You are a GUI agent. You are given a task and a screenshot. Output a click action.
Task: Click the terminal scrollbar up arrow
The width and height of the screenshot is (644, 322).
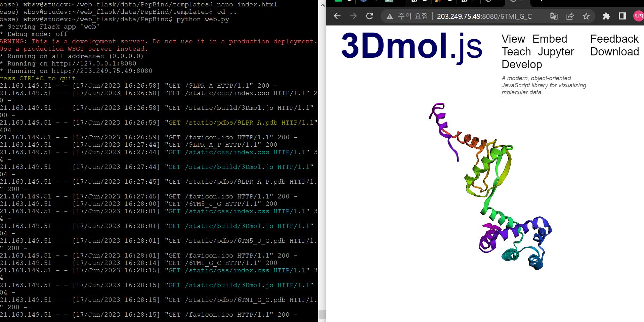point(322,5)
